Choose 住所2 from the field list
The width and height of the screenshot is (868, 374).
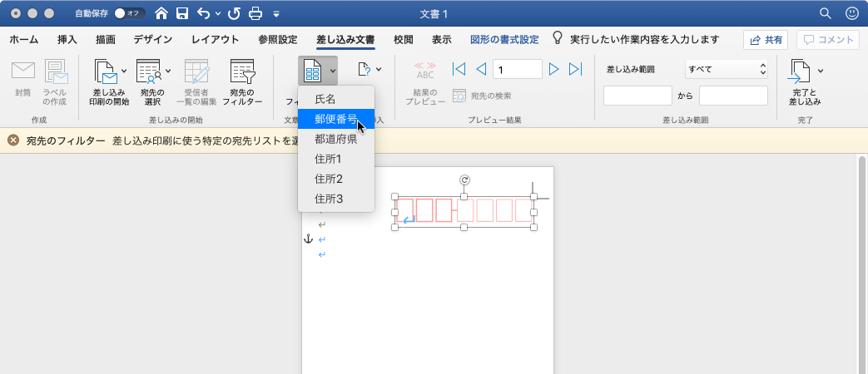click(336, 179)
